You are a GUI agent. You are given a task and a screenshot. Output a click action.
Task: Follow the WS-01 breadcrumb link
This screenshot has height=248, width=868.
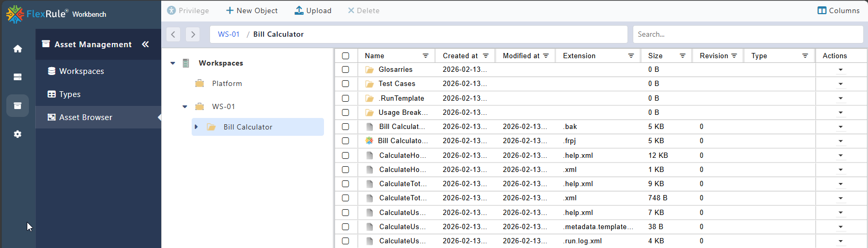(x=228, y=34)
